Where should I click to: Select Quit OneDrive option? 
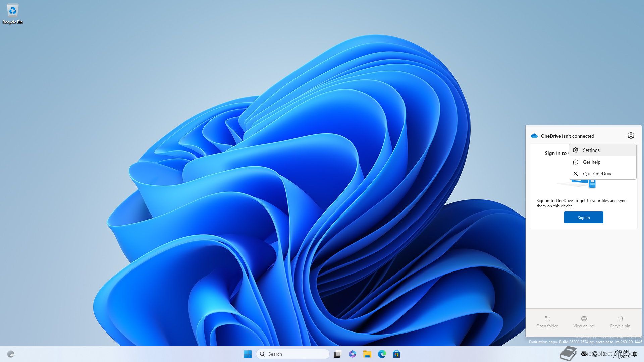coord(597,174)
